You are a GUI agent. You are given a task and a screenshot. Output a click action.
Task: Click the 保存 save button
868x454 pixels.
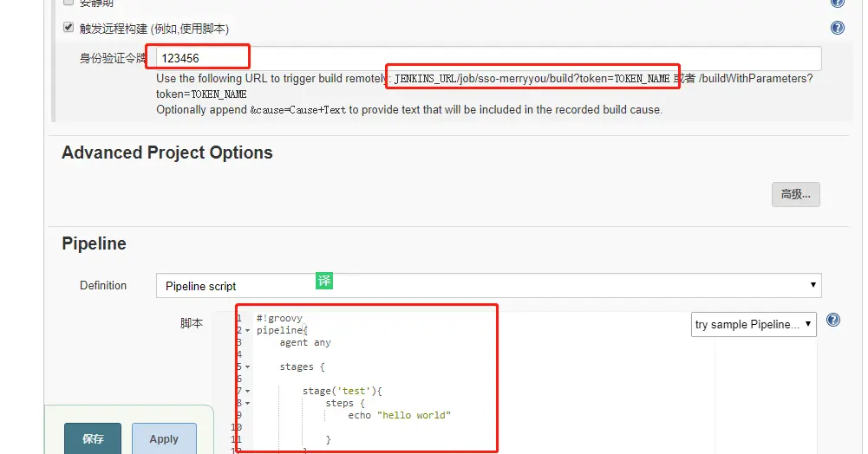pos(93,438)
